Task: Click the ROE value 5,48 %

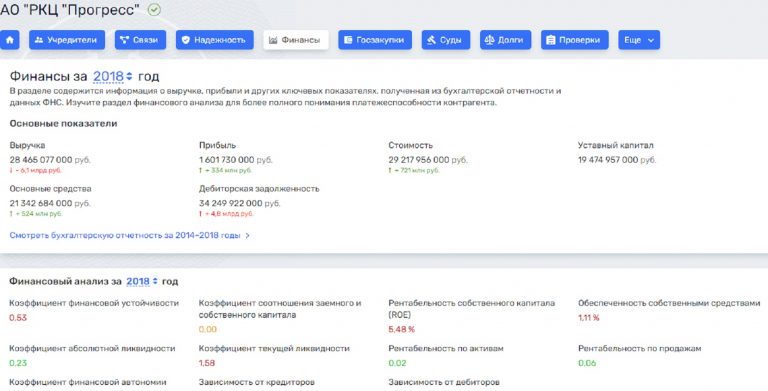Action: click(x=402, y=330)
